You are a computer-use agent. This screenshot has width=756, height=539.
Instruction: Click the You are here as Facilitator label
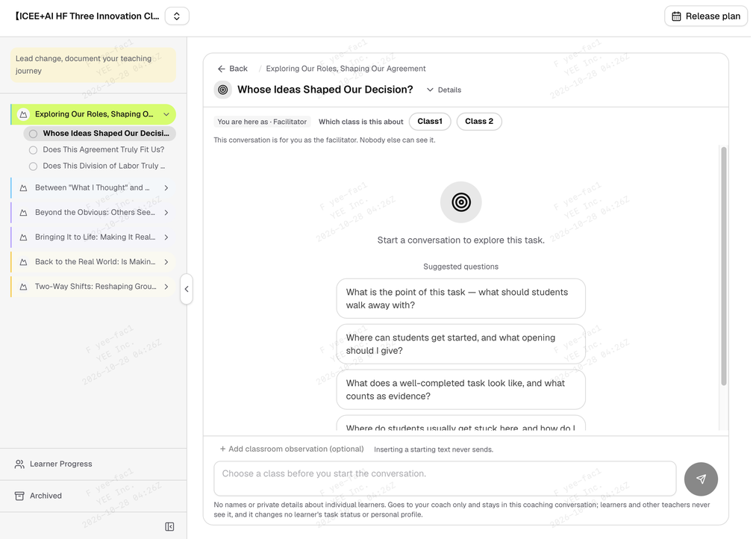(262, 122)
